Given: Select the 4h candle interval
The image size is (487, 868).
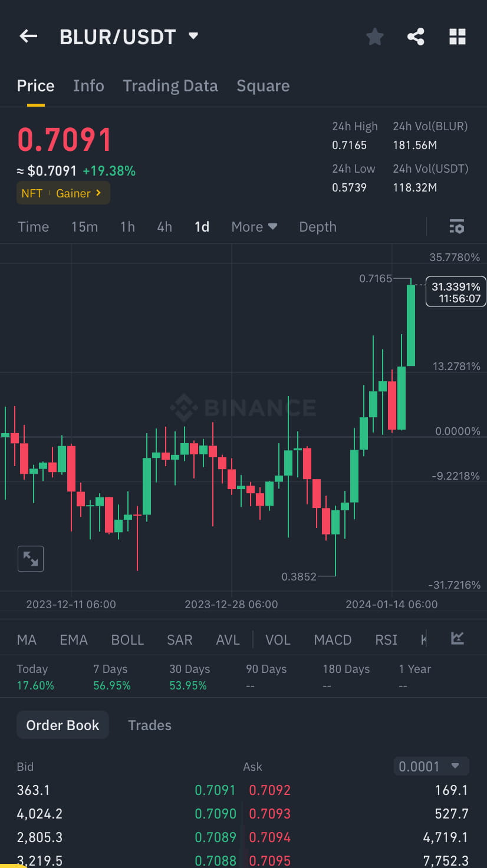Looking at the screenshot, I should point(164,226).
